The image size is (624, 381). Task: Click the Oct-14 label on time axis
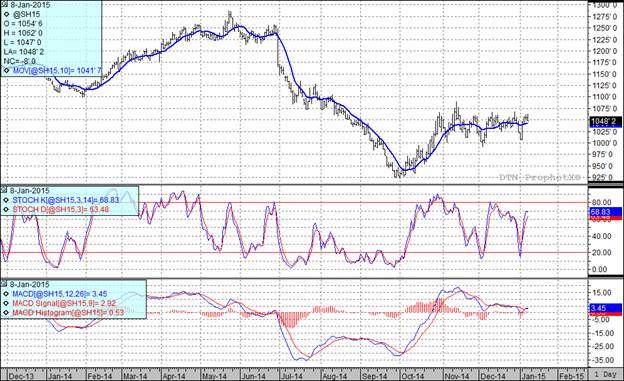tap(413, 376)
